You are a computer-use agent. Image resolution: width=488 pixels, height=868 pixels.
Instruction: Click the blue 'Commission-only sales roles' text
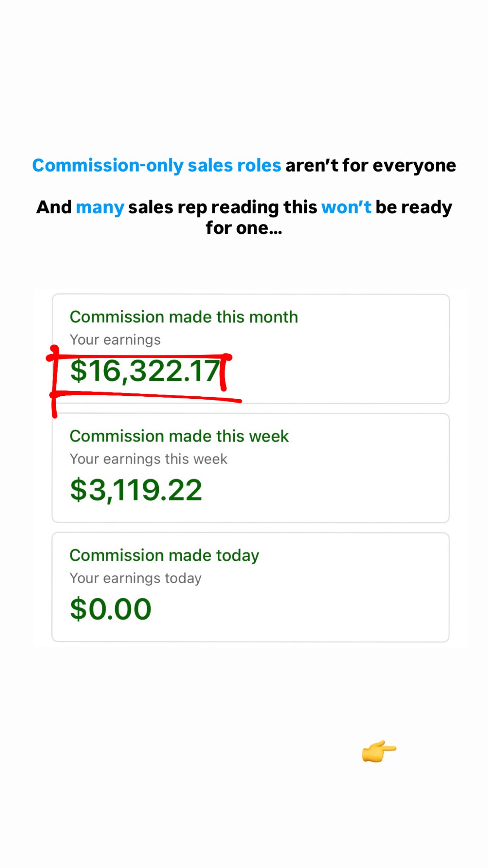point(157,166)
